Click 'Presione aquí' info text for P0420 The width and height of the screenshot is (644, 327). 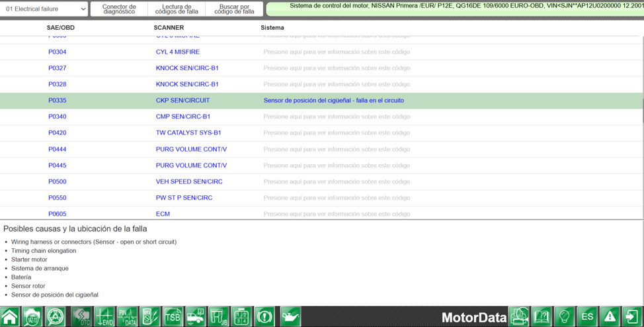(x=337, y=132)
